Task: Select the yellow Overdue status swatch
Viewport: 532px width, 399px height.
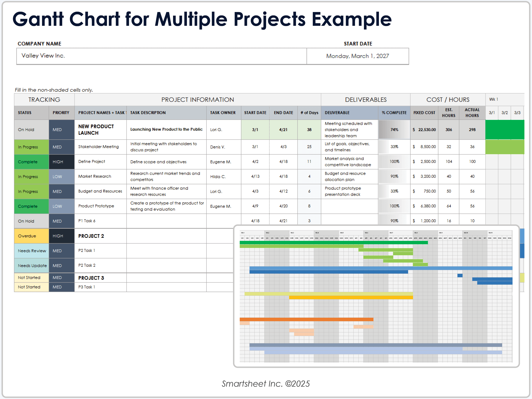Action: tap(31, 236)
